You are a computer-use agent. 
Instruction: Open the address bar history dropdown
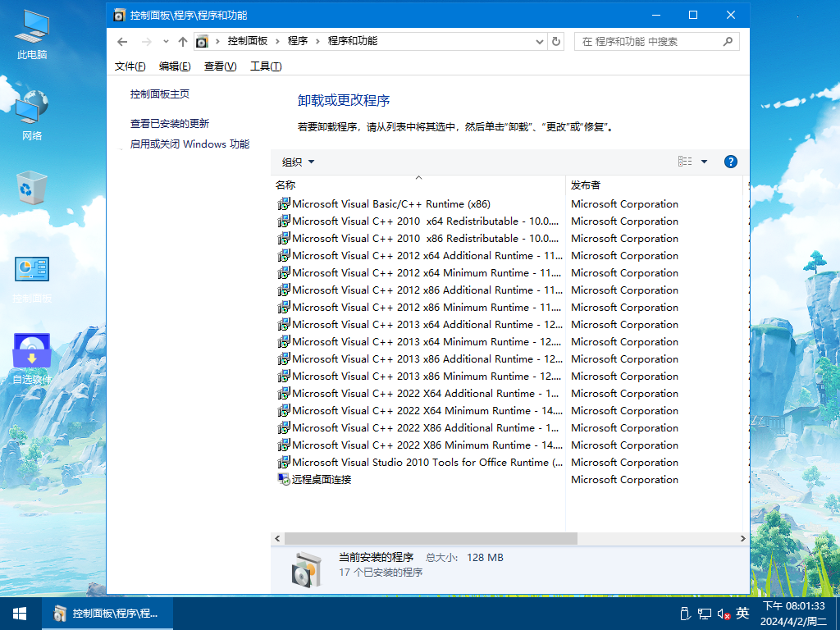tap(539, 41)
